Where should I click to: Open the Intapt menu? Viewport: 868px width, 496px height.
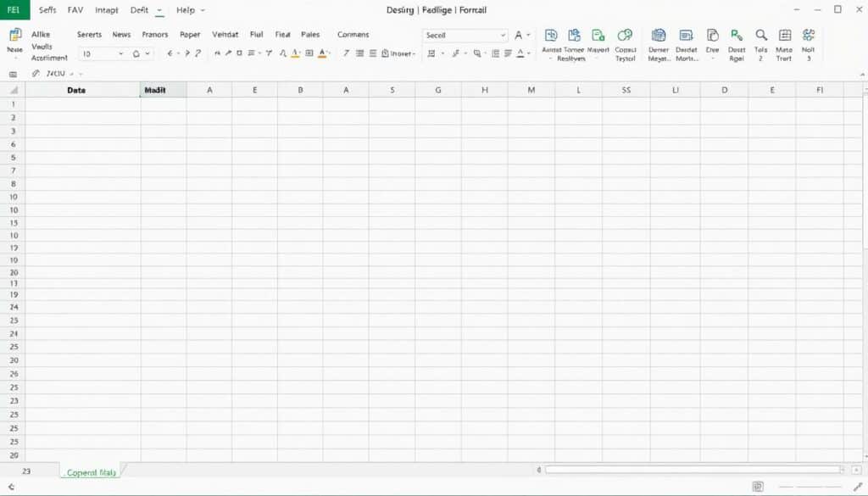[106, 10]
